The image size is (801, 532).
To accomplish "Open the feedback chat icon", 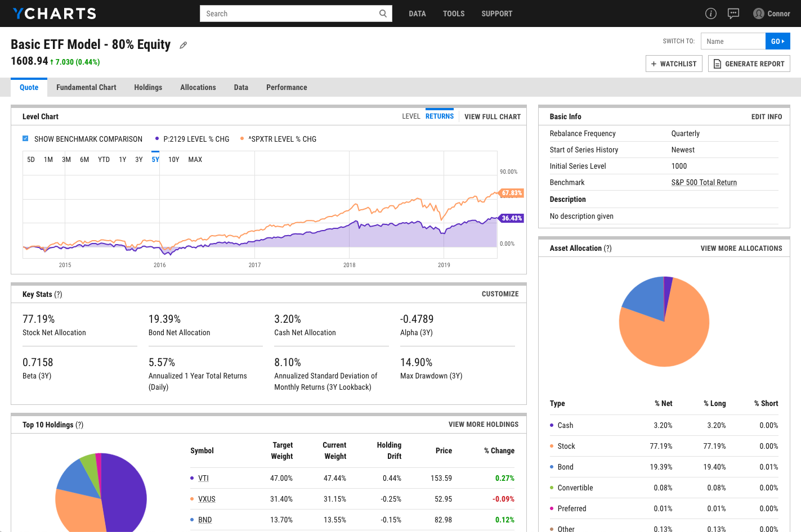I will tap(733, 13).
